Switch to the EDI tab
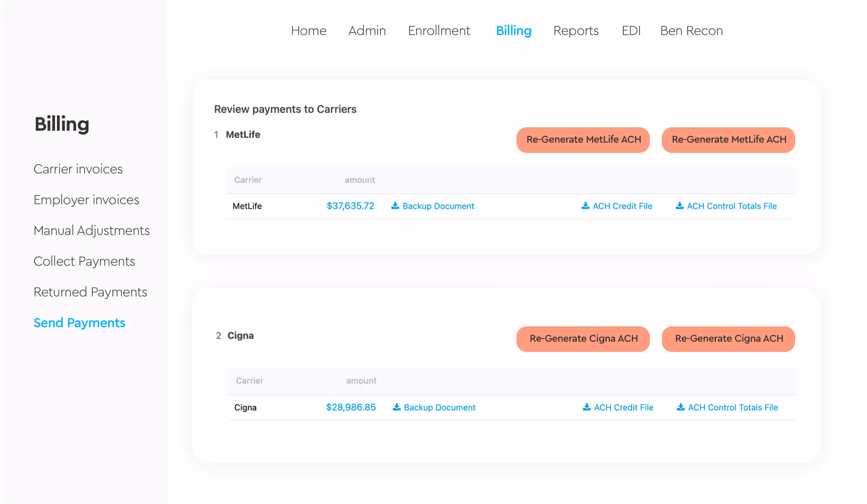 [631, 31]
